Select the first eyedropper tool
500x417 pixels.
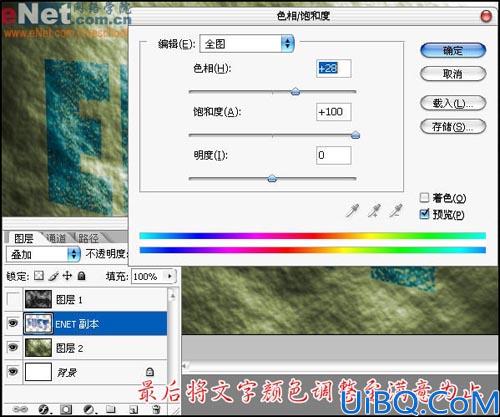[x=352, y=211]
